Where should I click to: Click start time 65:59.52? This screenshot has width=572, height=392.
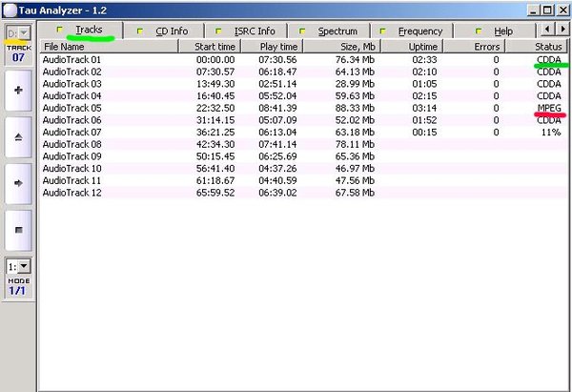coord(215,193)
